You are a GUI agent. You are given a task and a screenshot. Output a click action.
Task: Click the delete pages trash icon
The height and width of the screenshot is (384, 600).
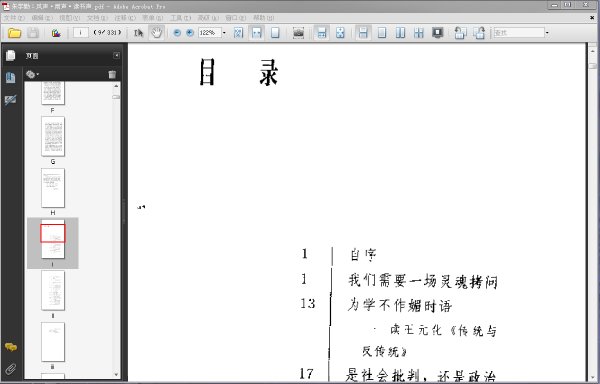tap(112, 75)
